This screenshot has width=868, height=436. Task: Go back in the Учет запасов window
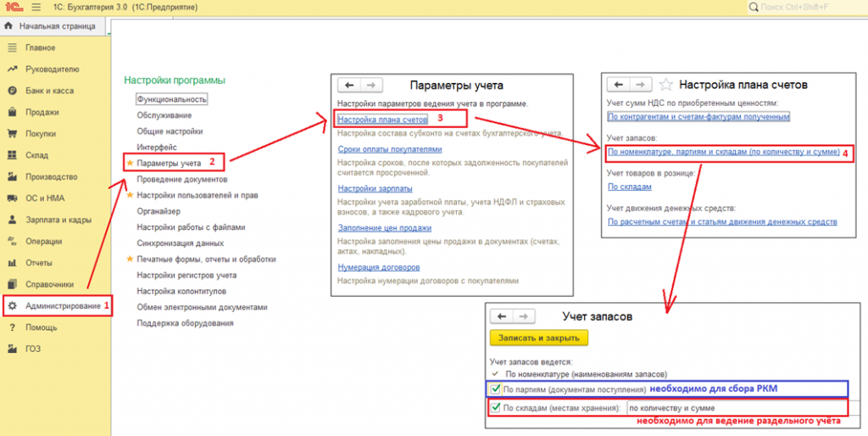(x=502, y=316)
